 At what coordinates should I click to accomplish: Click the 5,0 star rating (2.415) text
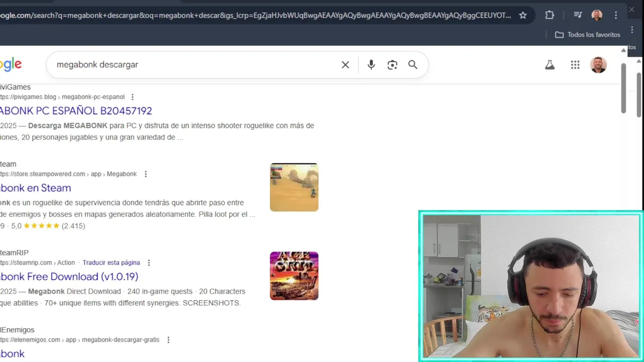(x=48, y=226)
